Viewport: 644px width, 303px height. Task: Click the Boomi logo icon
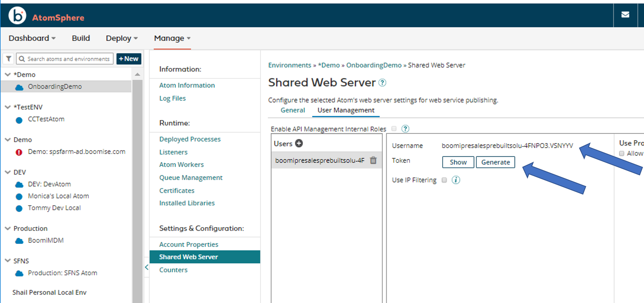tap(17, 16)
